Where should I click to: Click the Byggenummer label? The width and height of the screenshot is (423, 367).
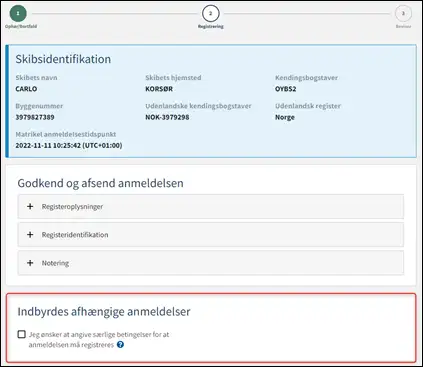point(39,106)
